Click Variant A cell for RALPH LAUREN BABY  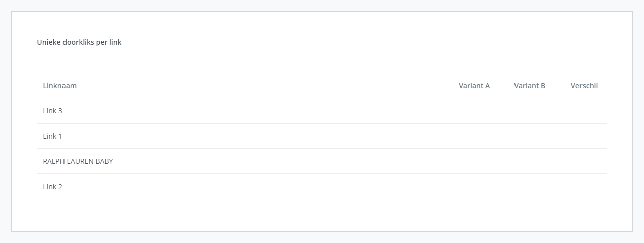[474, 161]
